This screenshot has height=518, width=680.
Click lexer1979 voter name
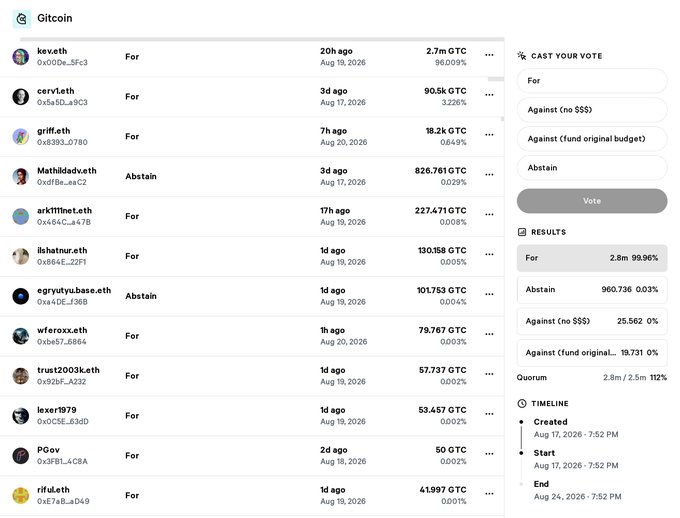click(57, 410)
